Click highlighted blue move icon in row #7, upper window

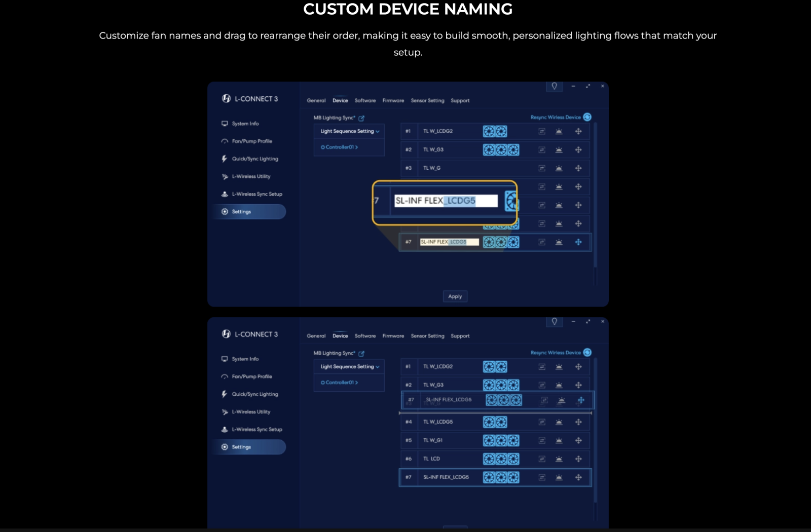[x=578, y=242]
